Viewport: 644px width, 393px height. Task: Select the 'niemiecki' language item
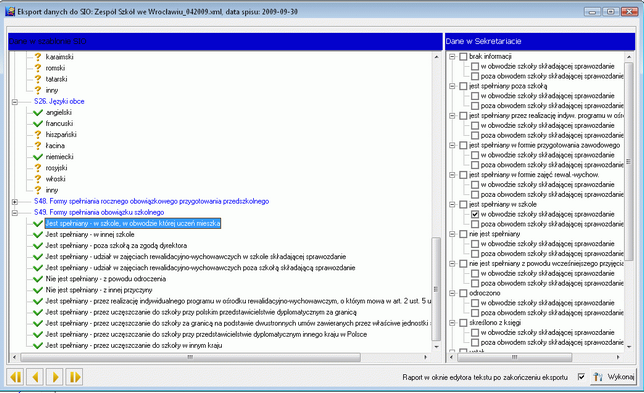[60, 156]
